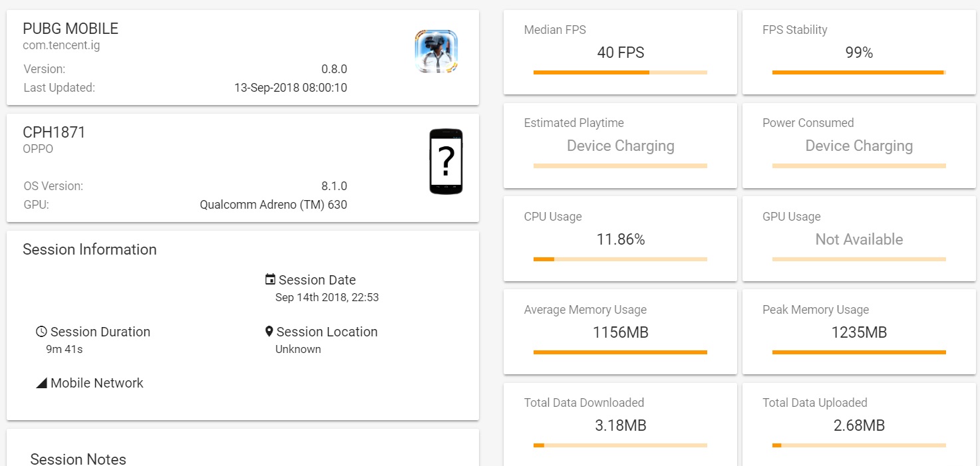Click the OPPO manufacturer text

pos(38,149)
